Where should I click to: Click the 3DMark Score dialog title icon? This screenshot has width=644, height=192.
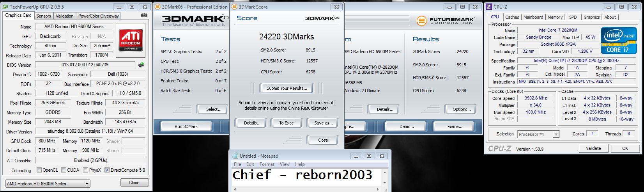234,7
